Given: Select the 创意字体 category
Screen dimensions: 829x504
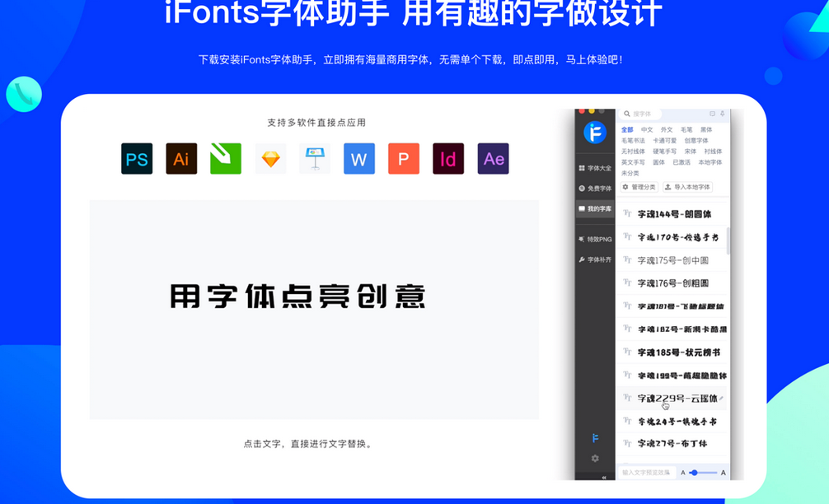Looking at the screenshot, I should [x=696, y=141].
